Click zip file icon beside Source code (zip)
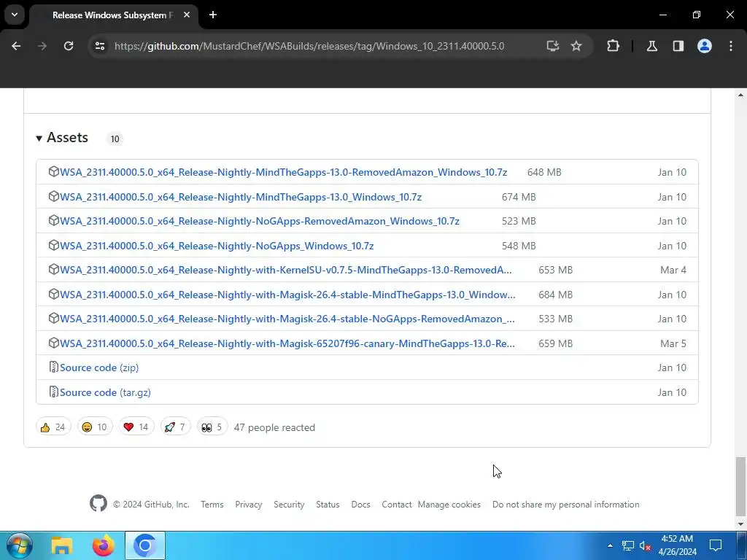Viewport: 747px width, 560px height. 54,367
